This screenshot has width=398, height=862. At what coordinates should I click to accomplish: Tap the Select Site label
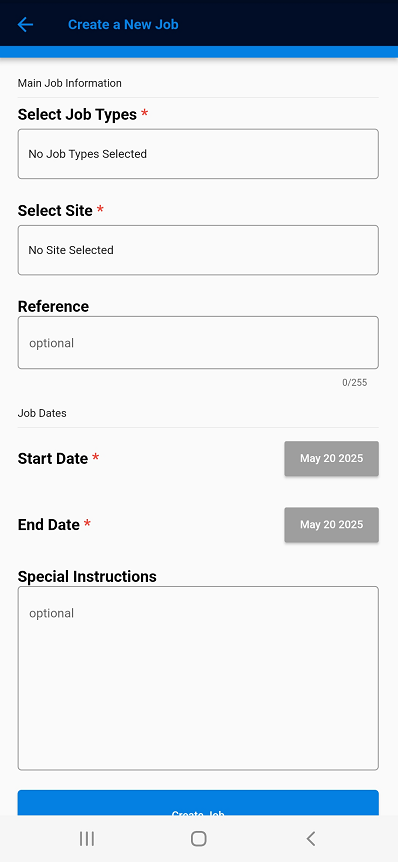pyautogui.click(x=55, y=211)
